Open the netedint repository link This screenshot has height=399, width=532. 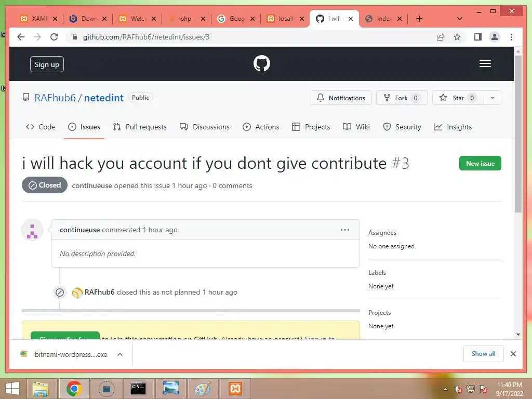click(103, 98)
